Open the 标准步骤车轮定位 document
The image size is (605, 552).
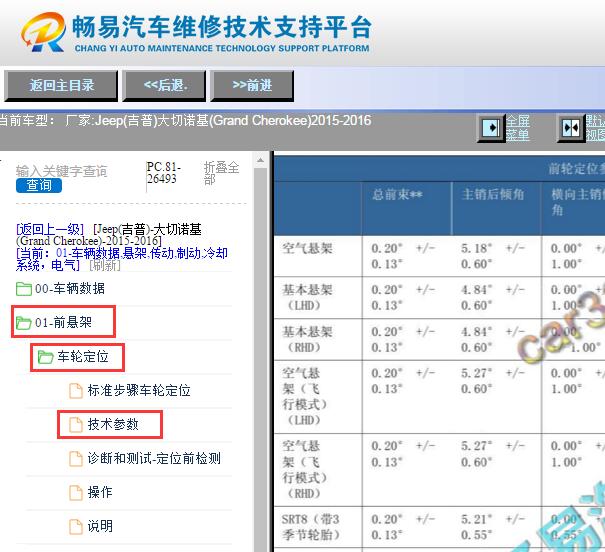pos(139,390)
